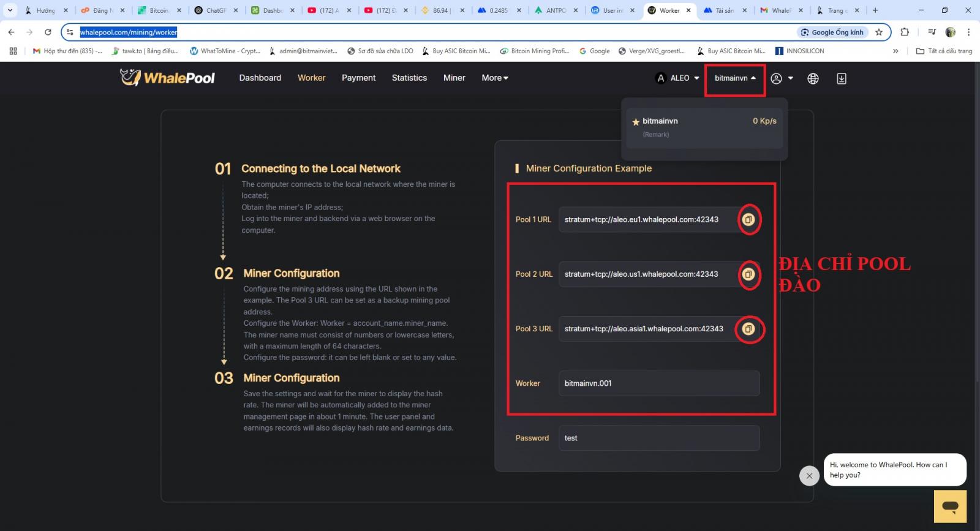The height and width of the screenshot is (531, 980).
Task: Reload the current page
Action: point(48,32)
